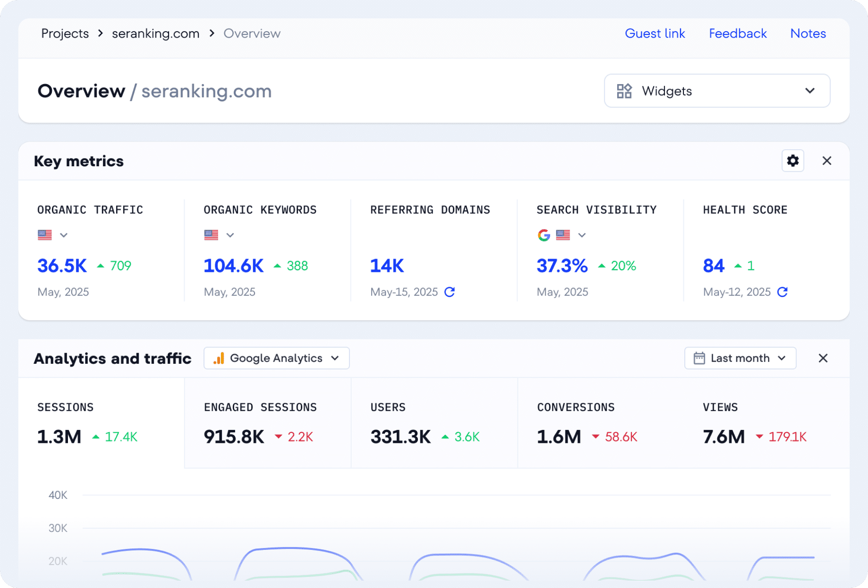
Task: Refresh Referring Domains data
Action: tap(450, 292)
